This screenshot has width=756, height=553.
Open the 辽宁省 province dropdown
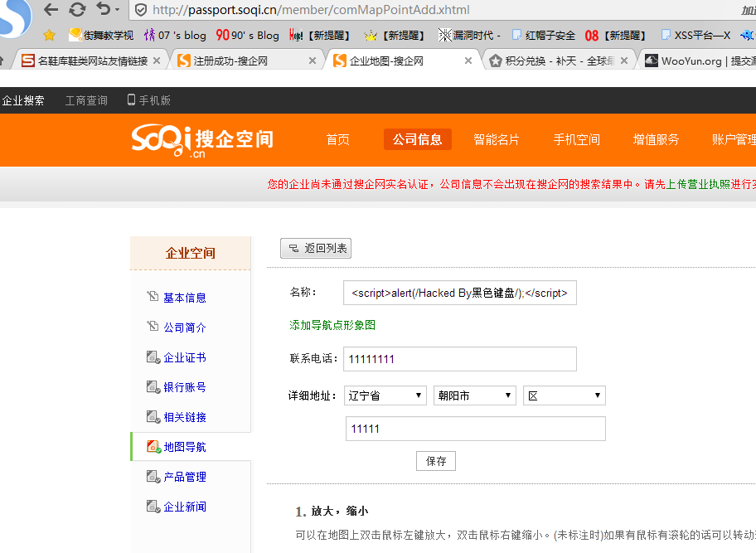tap(385, 395)
